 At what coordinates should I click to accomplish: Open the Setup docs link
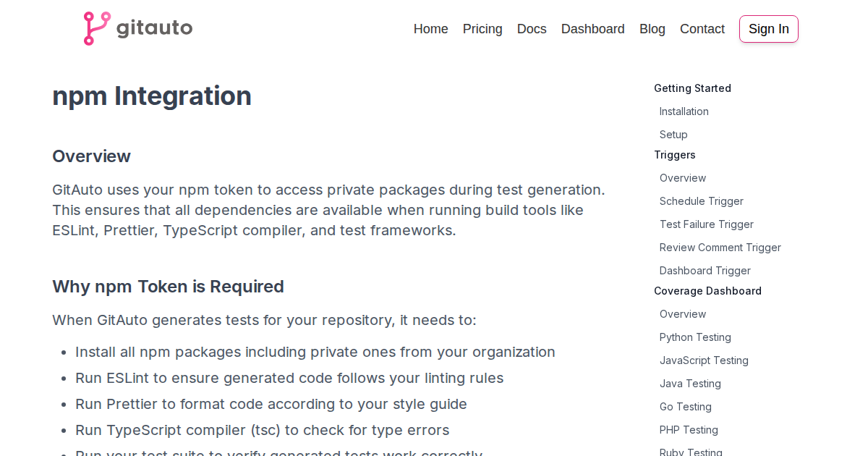point(673,135)
